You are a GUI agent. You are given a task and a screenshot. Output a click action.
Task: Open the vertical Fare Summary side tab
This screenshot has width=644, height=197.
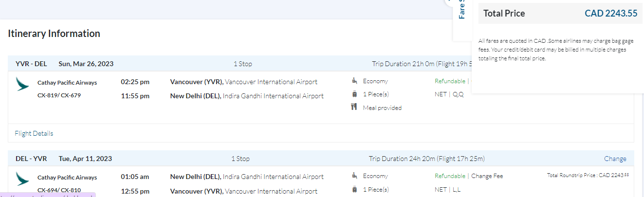tap(462, 10)
